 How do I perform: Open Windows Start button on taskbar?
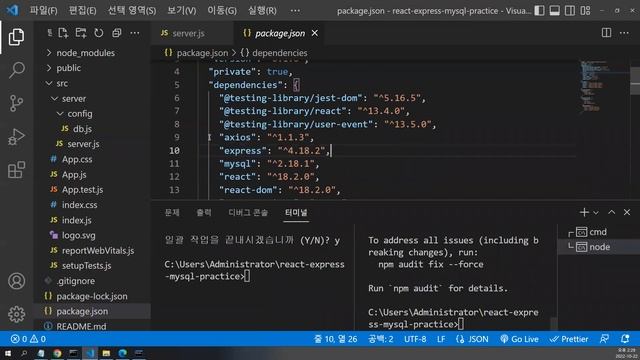pos(7,353)
